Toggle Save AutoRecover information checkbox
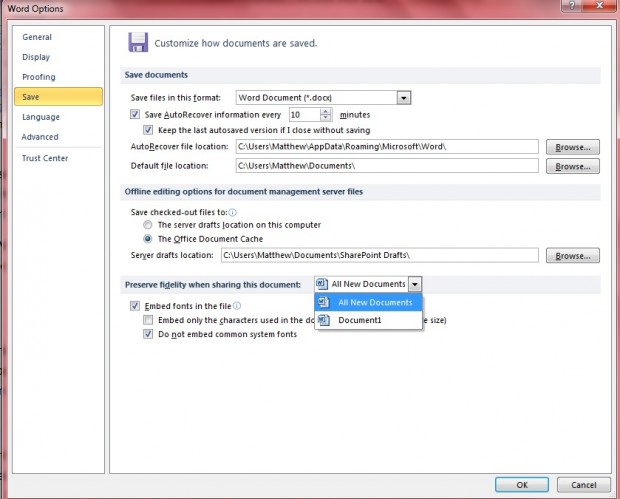 click(136, 115)
